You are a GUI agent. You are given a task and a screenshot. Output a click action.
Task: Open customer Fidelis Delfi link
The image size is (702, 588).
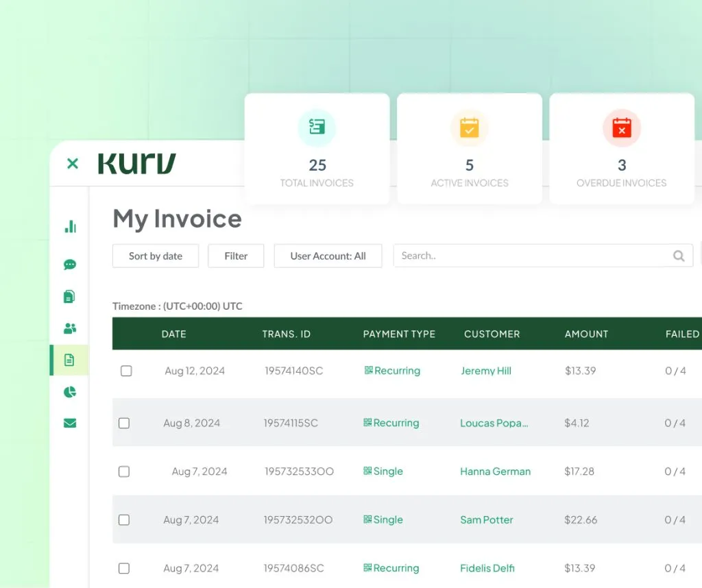[487, 568]
